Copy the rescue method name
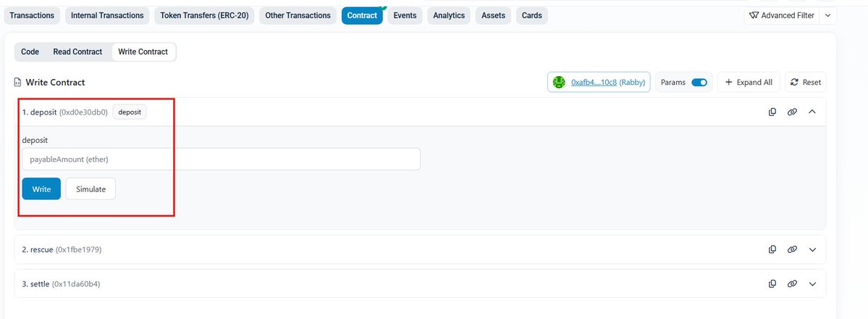 772,249
